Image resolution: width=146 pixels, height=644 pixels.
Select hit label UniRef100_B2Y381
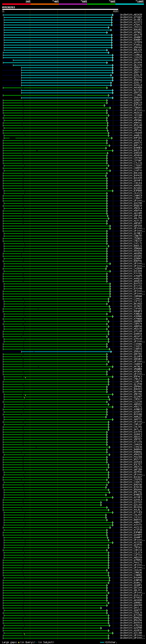click(x=131, y=90)
